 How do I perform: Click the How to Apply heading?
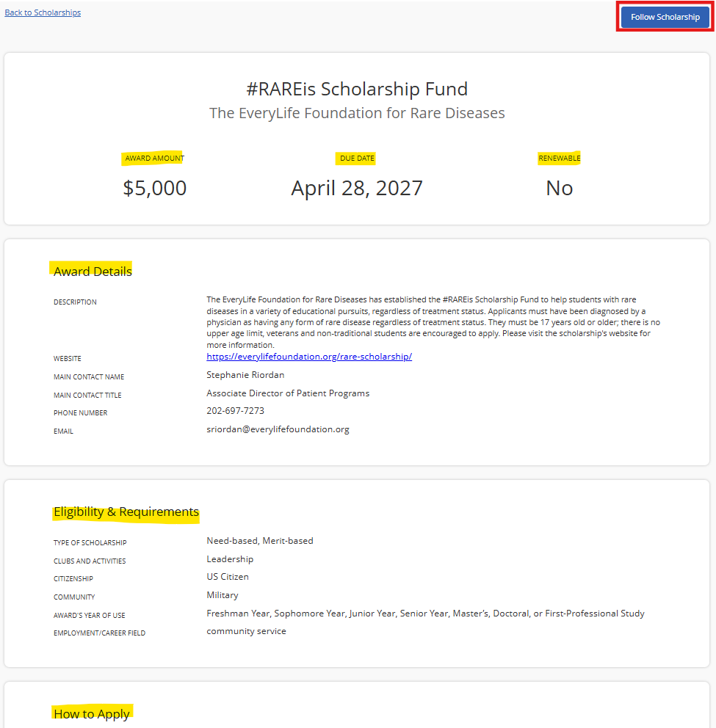point(92,713)
